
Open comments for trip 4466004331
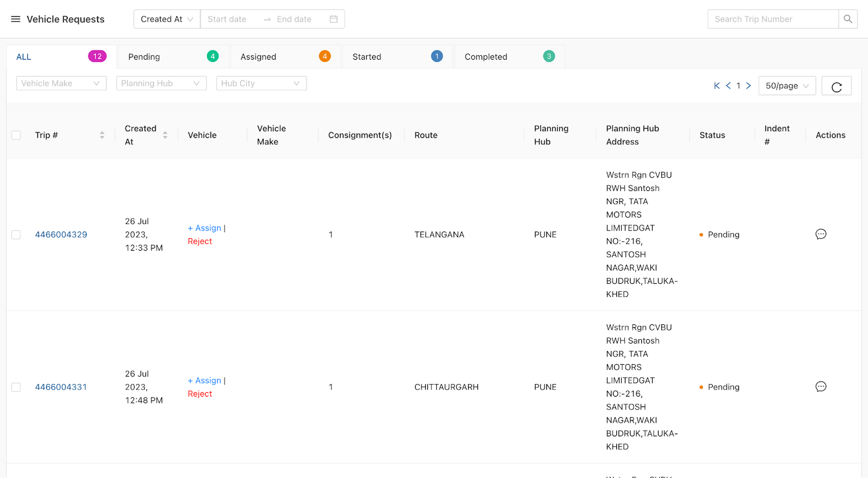pyautogui.click(x=821, y=387)
